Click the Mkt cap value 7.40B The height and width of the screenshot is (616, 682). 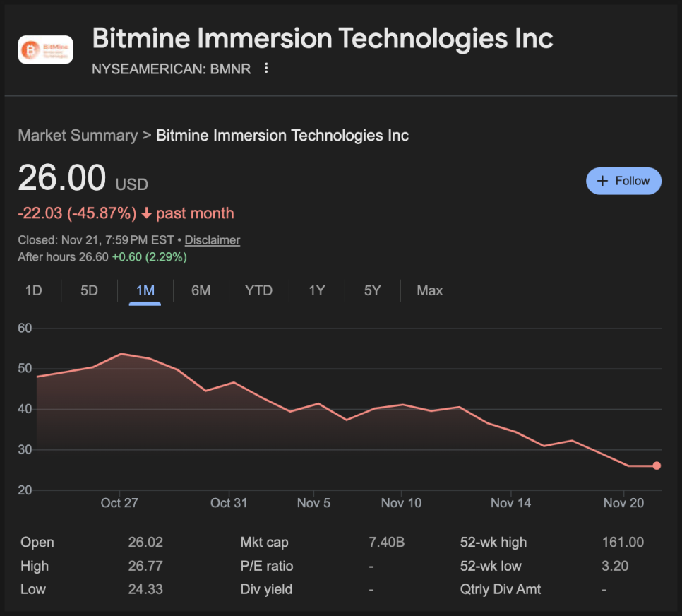[x=386, y=543]
